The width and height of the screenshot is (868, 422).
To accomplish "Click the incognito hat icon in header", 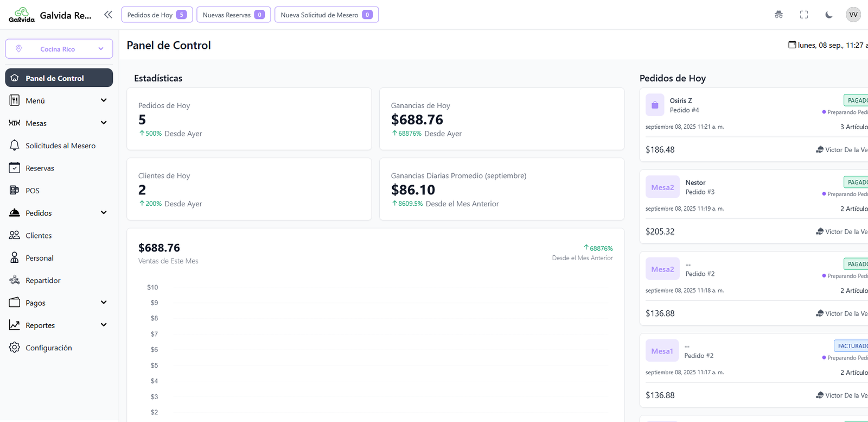I will 778,15.
